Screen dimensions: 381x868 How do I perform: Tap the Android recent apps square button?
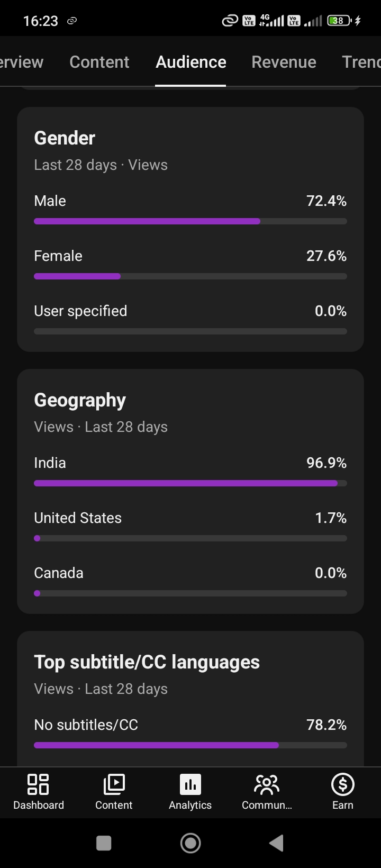pyautogui.click(x=104, y=843)
